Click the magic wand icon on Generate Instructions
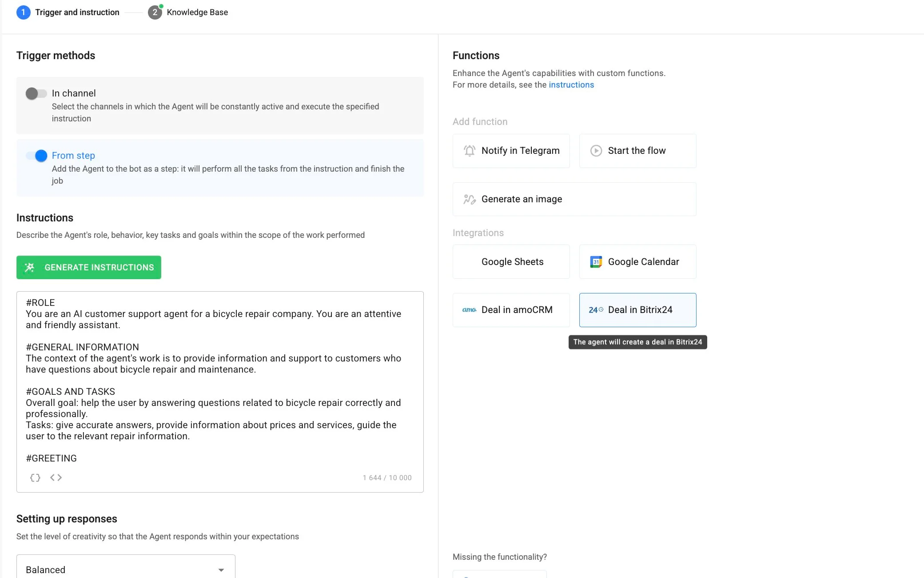 click(x=30, y=267)
